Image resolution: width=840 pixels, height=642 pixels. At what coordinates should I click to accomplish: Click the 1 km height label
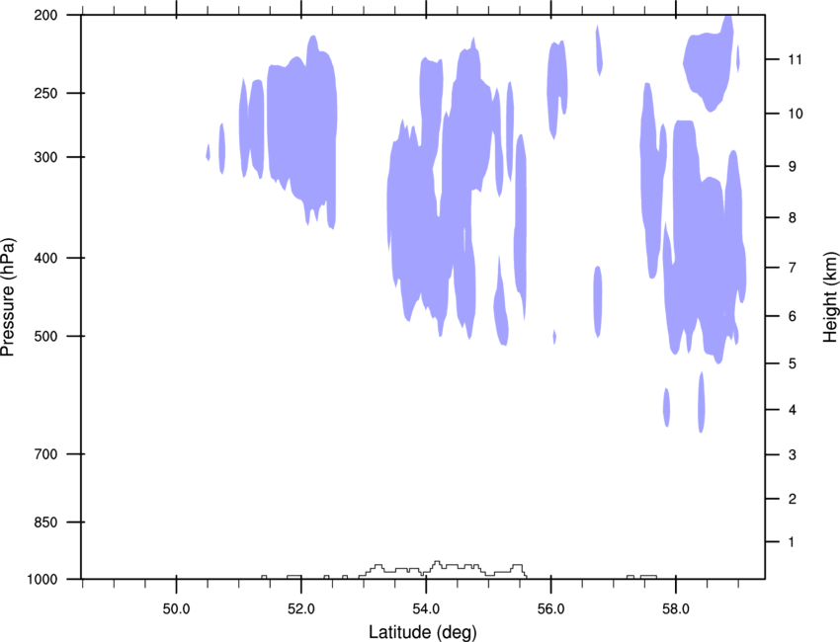[x=792, y=542]
